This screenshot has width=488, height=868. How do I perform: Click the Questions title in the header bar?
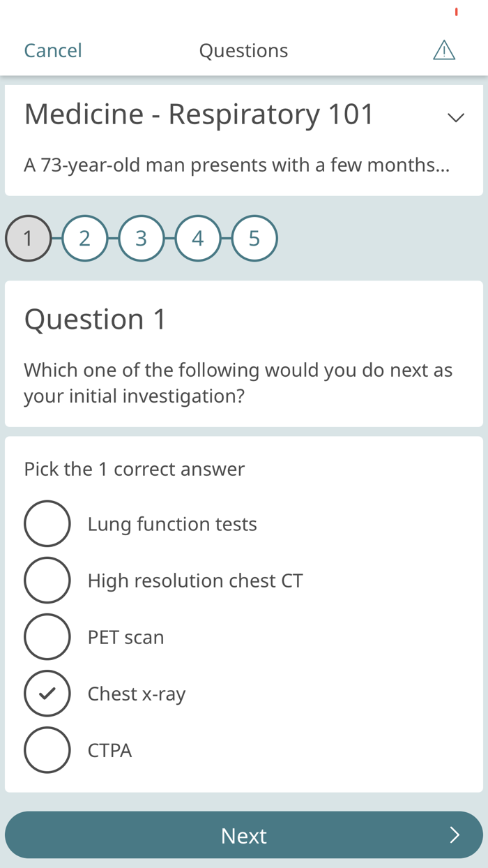click(243, 50)
